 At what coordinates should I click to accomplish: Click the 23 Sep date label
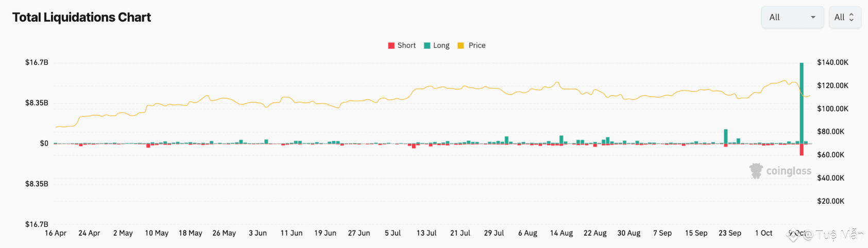[730, 233]
